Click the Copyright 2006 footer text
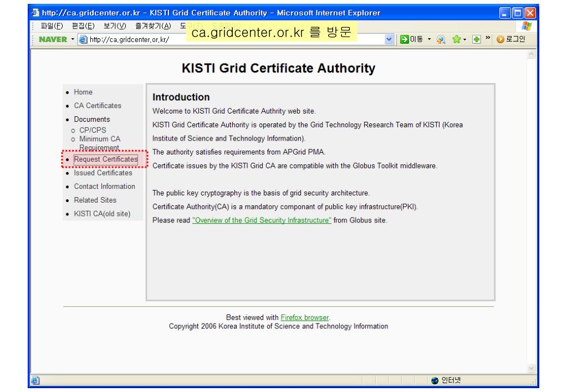The image size is (567, 392). 278,326
